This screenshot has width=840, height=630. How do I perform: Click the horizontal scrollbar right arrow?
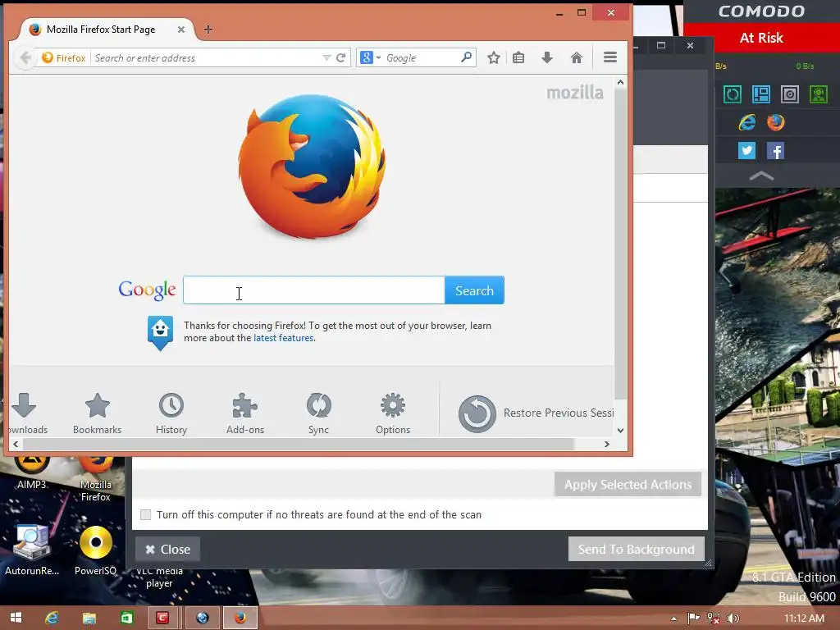pos(606,444)
